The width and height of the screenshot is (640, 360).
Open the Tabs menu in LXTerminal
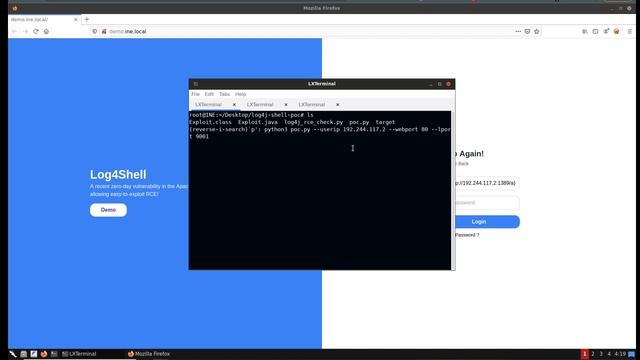pos(224,94)
